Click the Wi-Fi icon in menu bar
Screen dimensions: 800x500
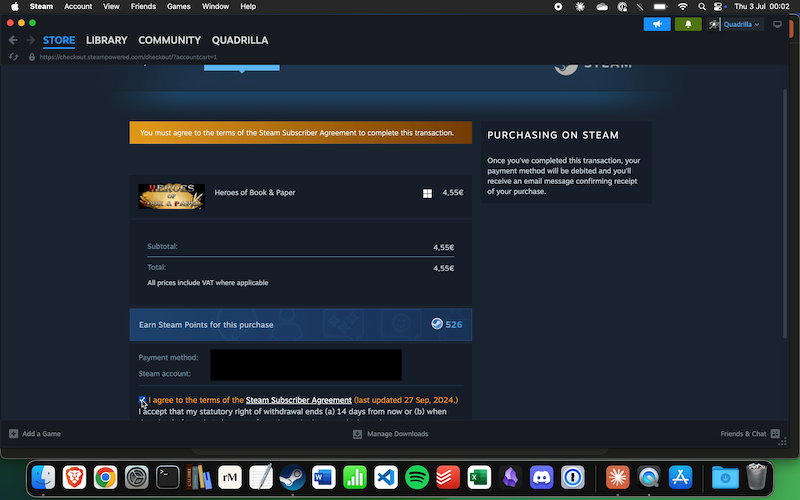(682, 7)
